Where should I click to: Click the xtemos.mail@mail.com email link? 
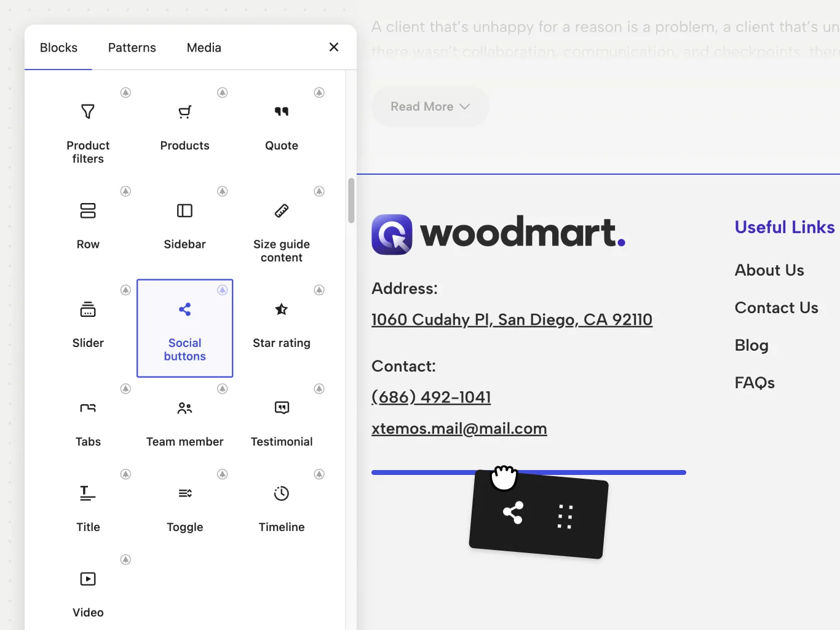pyautogui.click(x=459, y=428)
